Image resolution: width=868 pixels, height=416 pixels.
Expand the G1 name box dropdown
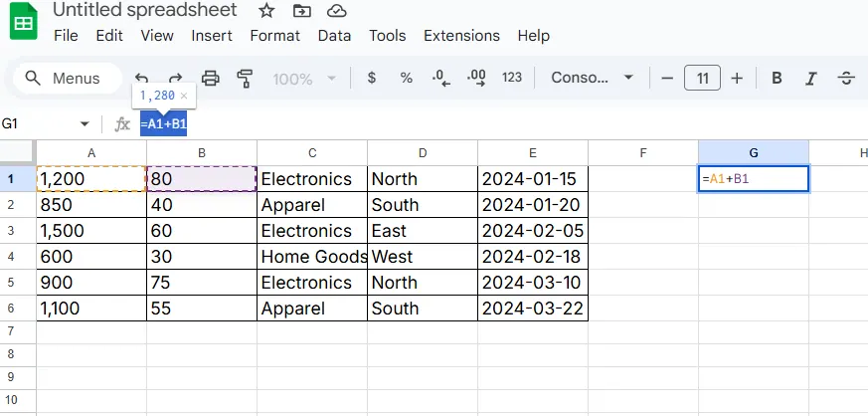pyautogui.click(x=85, y=123)
